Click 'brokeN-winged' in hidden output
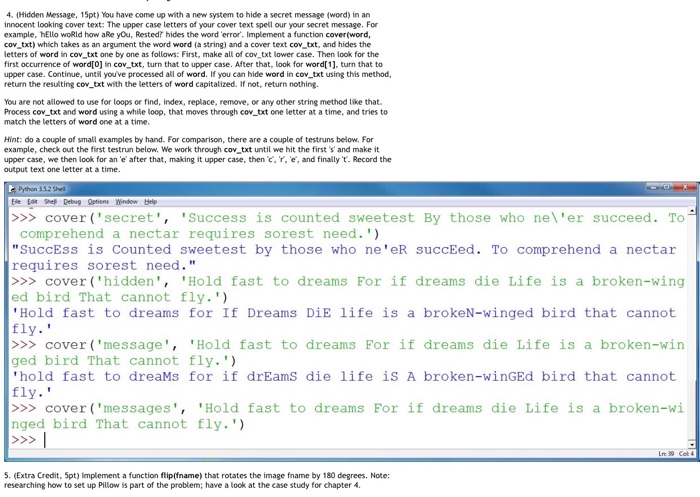 478,313
